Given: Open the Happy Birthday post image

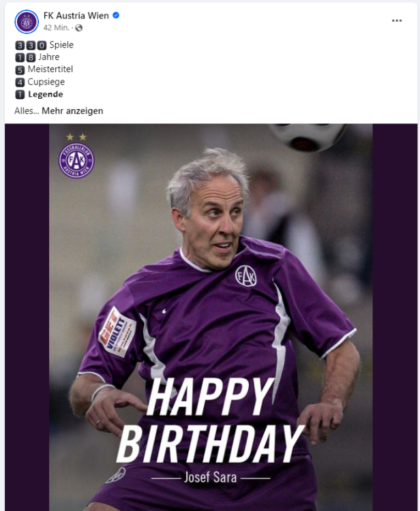Looking at the screenshot, I should pyautogui.click(x=211, y=317).
